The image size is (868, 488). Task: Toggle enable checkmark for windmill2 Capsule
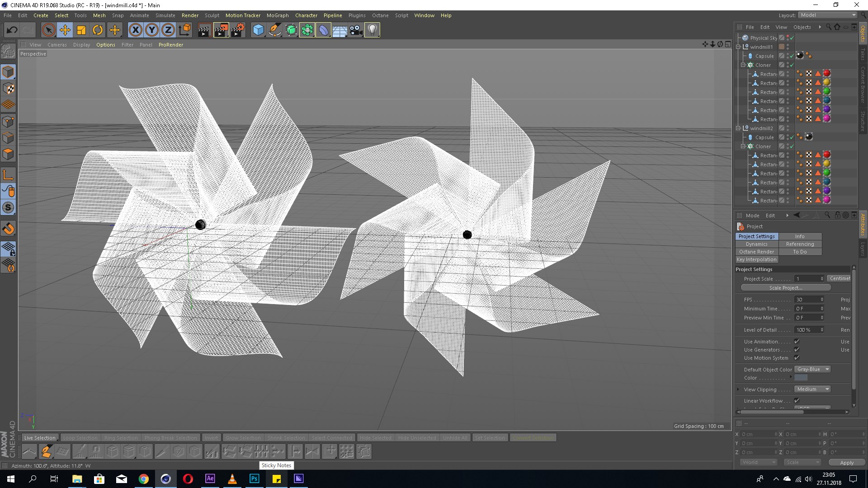tap(792, 137)
